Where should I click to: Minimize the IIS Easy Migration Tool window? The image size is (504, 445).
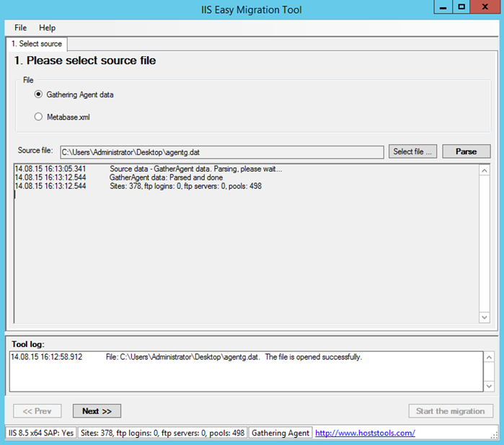(443, 6)
